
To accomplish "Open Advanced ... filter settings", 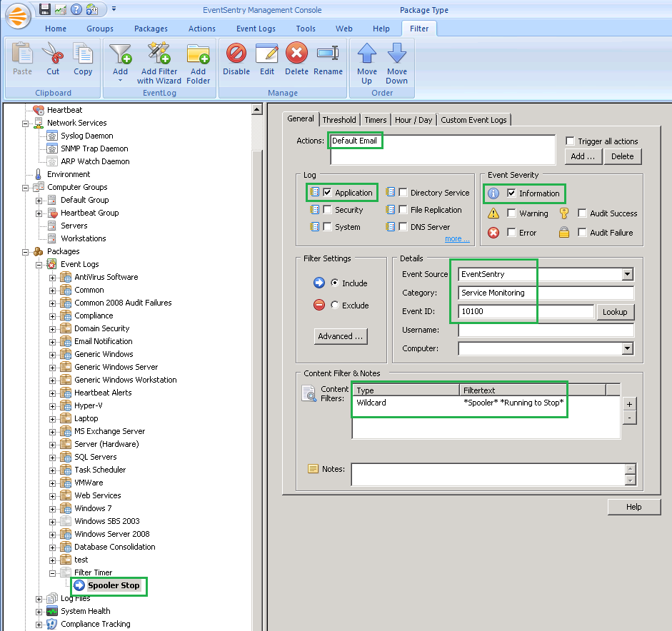I will (341, 336).
